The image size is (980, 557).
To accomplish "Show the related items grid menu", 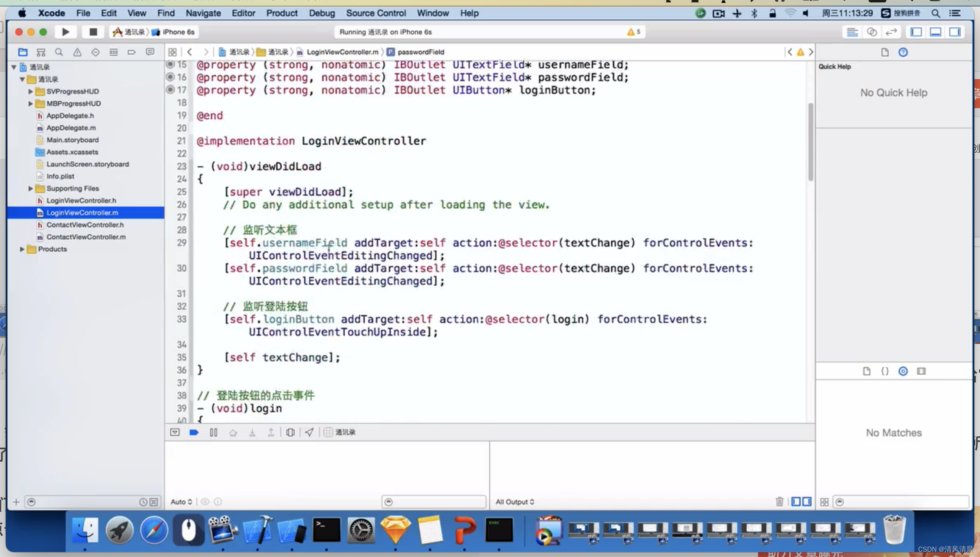I will [172, 52].
